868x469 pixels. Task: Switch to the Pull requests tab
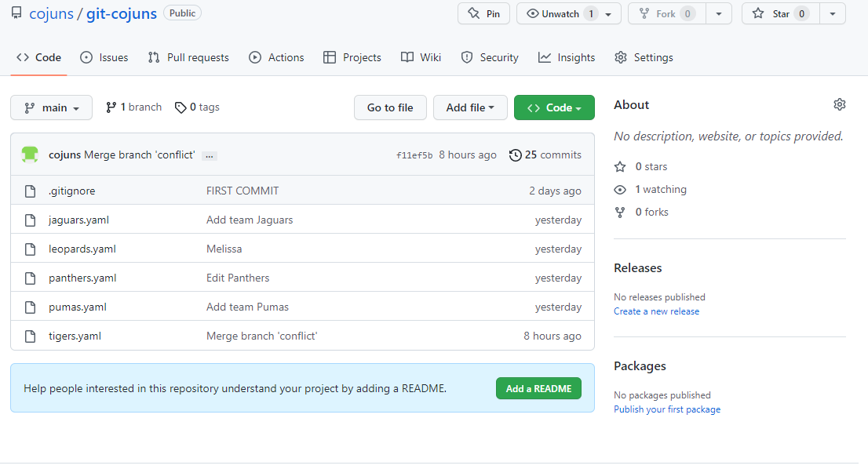pyautogui.click(x=188, y=57)
